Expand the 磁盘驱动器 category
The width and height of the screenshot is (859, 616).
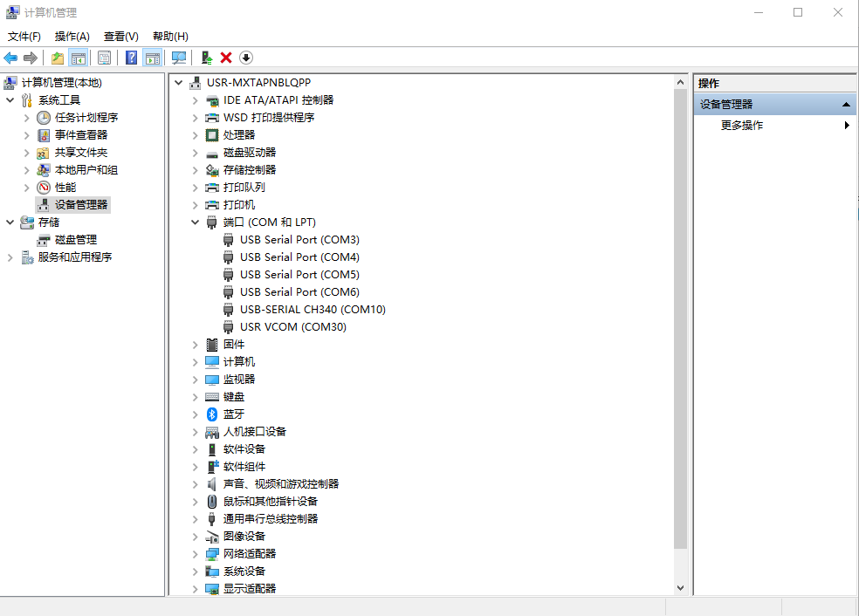(x=195, y=153)
